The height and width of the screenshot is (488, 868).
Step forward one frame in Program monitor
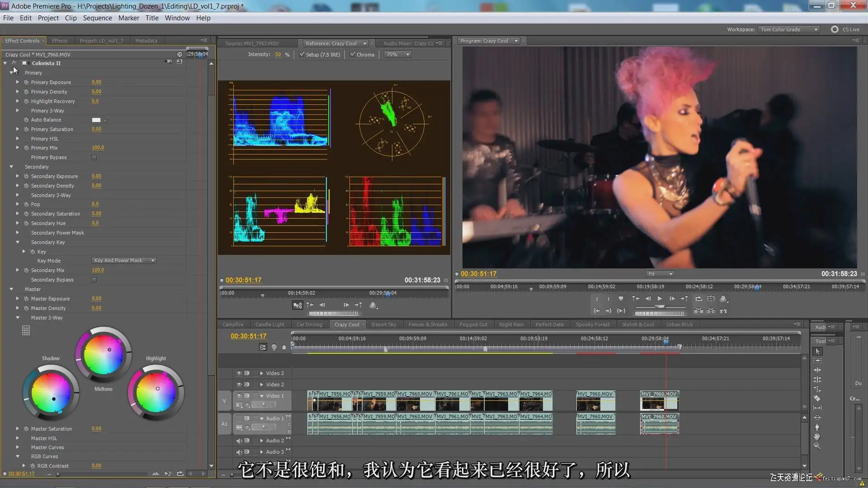click(x=672, y=299)
